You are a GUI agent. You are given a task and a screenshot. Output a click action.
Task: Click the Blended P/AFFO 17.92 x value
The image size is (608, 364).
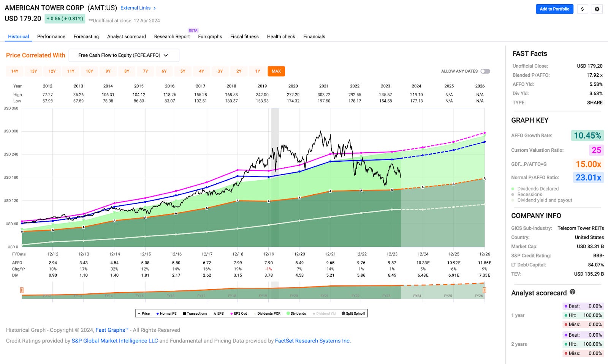(x=595, y=75)
